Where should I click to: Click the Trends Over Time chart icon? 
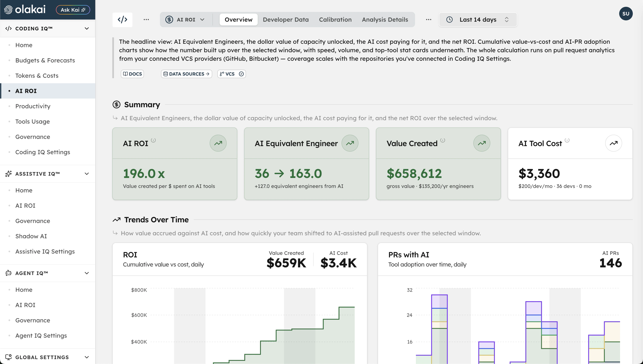116,220
